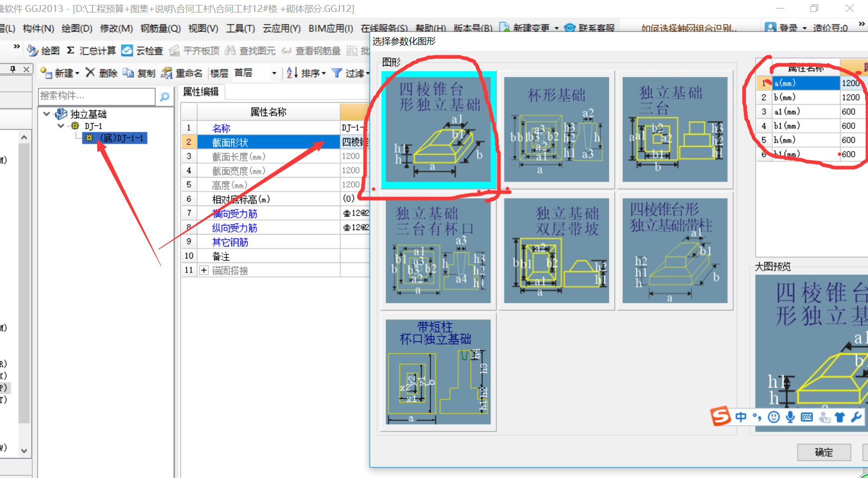Open the 视图(V) menu

(203, 28)
